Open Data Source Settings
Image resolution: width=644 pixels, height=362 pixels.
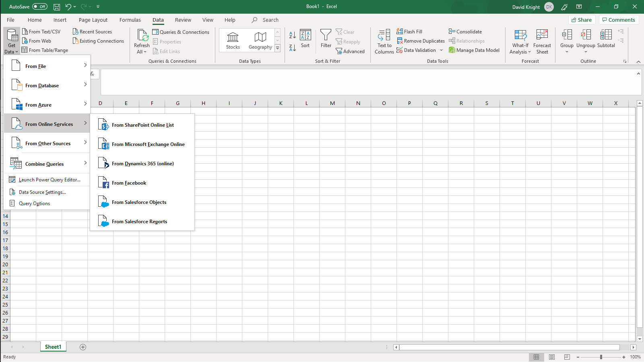click(47, 192)
